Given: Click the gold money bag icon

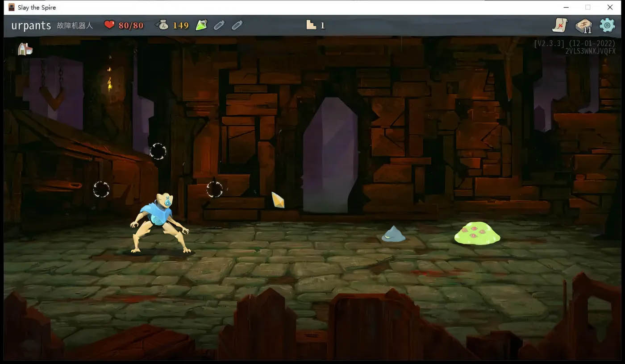Looking at the screenshot, I should click(x=162, y=25).
